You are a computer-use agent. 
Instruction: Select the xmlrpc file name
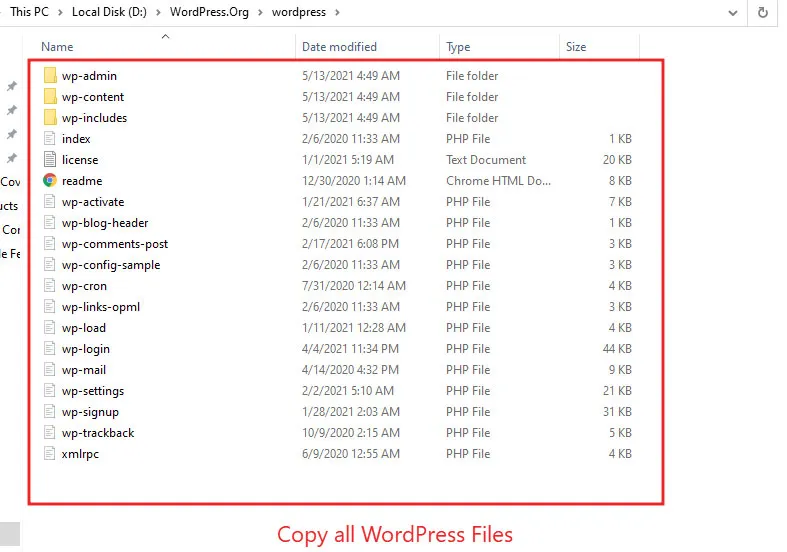pos(80,454)
